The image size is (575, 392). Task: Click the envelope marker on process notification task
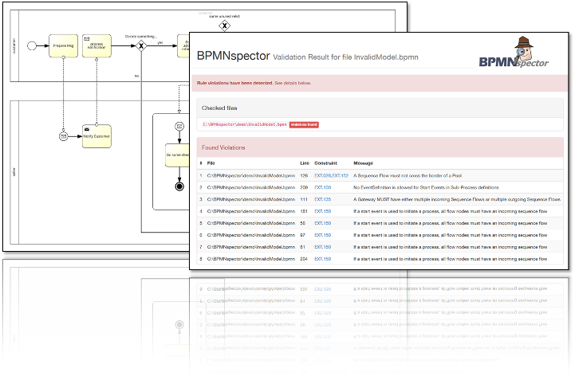[x=87, y=38]
